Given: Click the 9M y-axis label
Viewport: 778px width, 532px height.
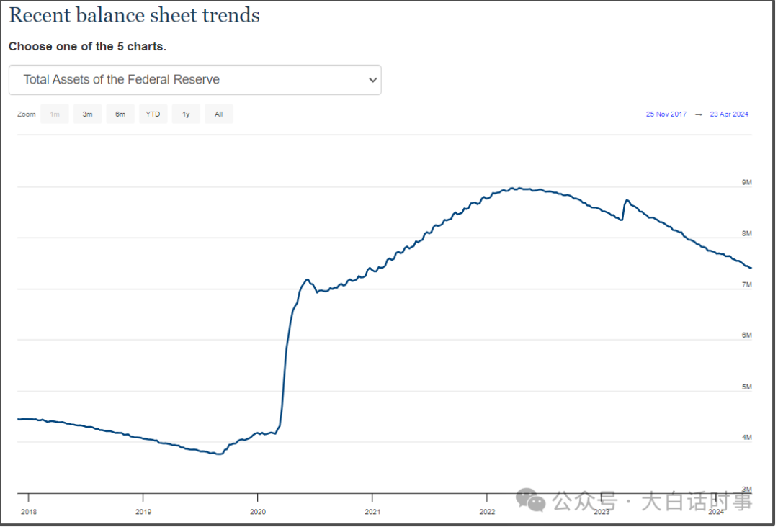Looking at the screenshot, I should click(x=747, y=182).
